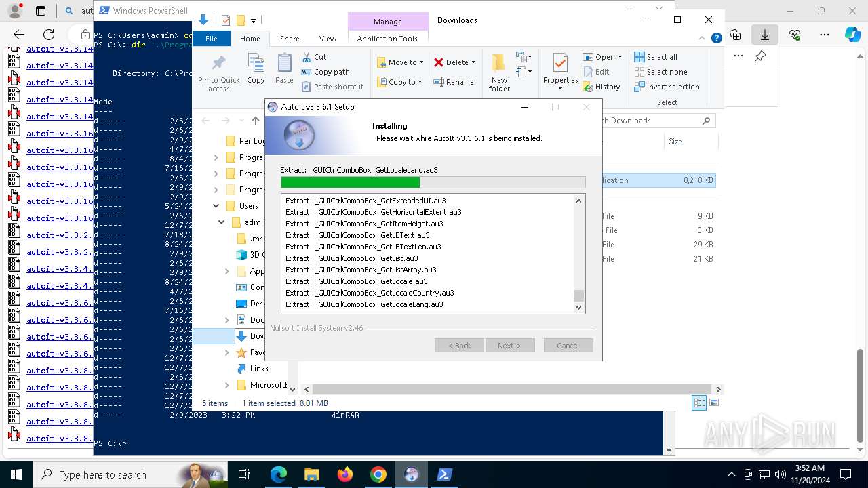The height and width of the screenshot is (488, 868).
Task: Click Copy path in ribbon
Action: click(x=325, y=72)
